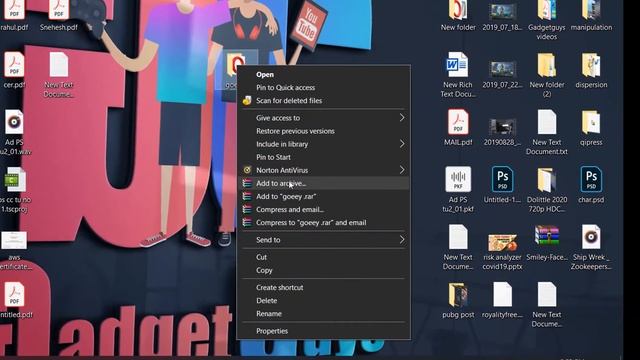Select the dispersion folder icon
The height and width of the screenshot is (360, 640).
(591, 65)
